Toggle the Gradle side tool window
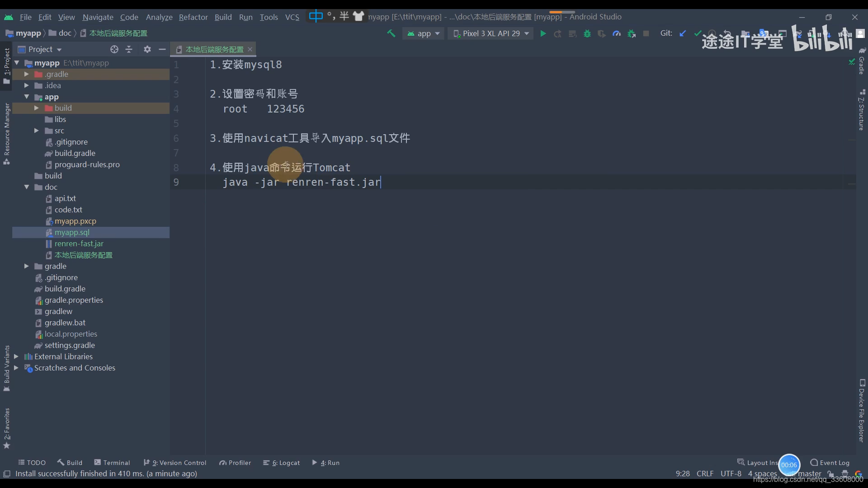This screenshot has width=868, height=488. click(x=862, y=61)
